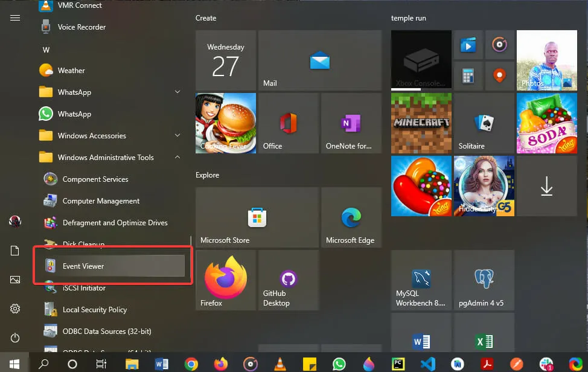The image size is (588, 372).
Task: Collapse the Windows Administrative Tools folder
Action: pyautogui.click(x=177, y=158)
